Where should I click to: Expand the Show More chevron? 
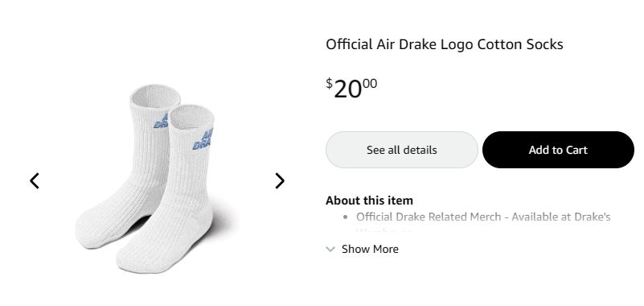330,249
